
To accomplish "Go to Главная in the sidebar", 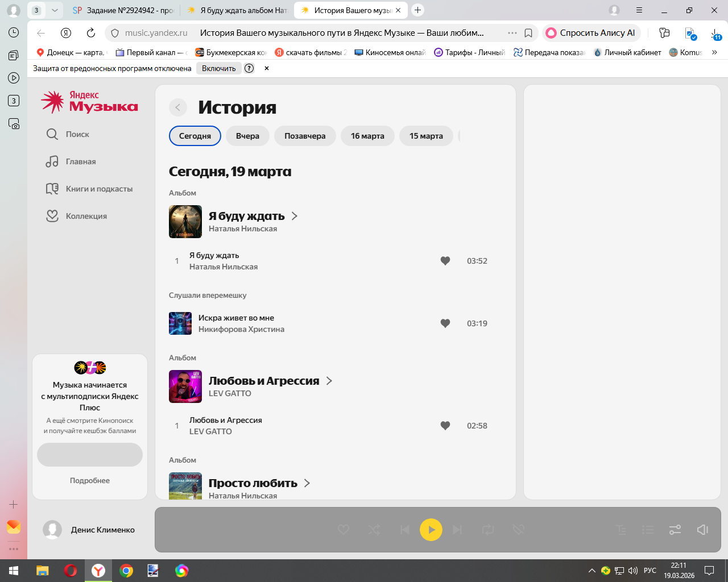I will (x=71, y=161).
